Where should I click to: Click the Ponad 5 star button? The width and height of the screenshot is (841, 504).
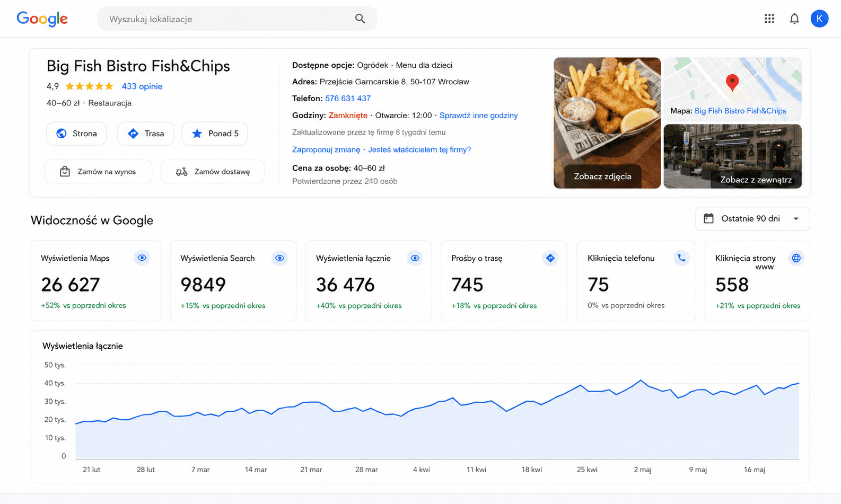[215, 134]
